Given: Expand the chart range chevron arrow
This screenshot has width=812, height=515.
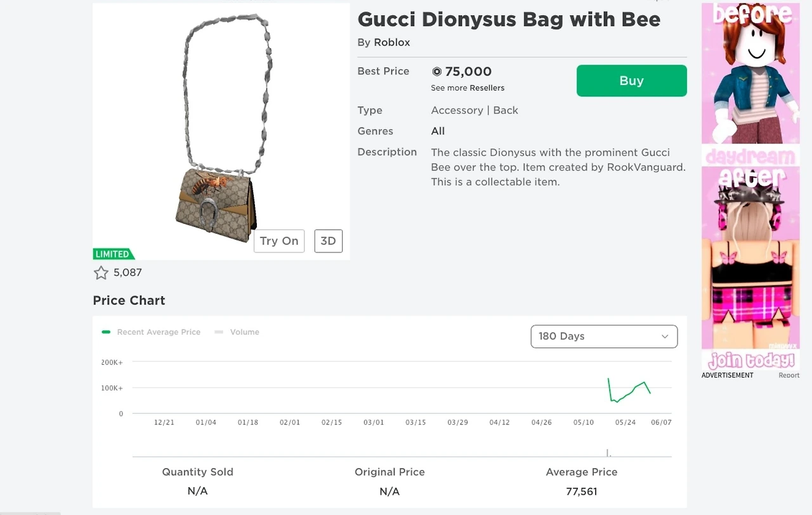Looking at the screenshot, I should pos(665,336).
